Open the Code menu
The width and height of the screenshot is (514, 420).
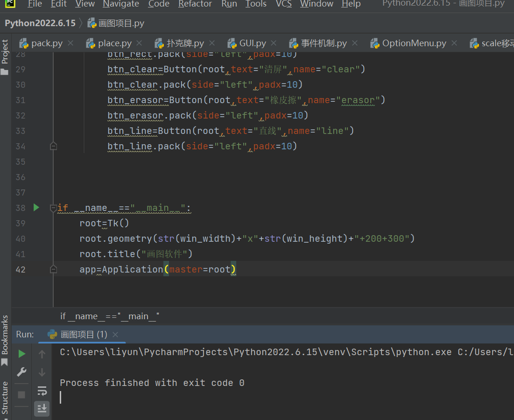tap(159, 4)
